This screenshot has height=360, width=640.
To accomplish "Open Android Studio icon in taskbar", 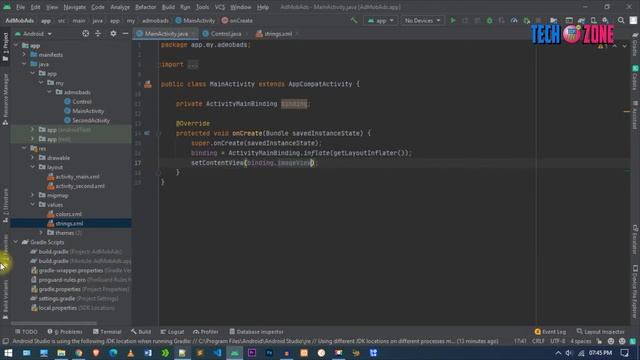I will (235, 353).
